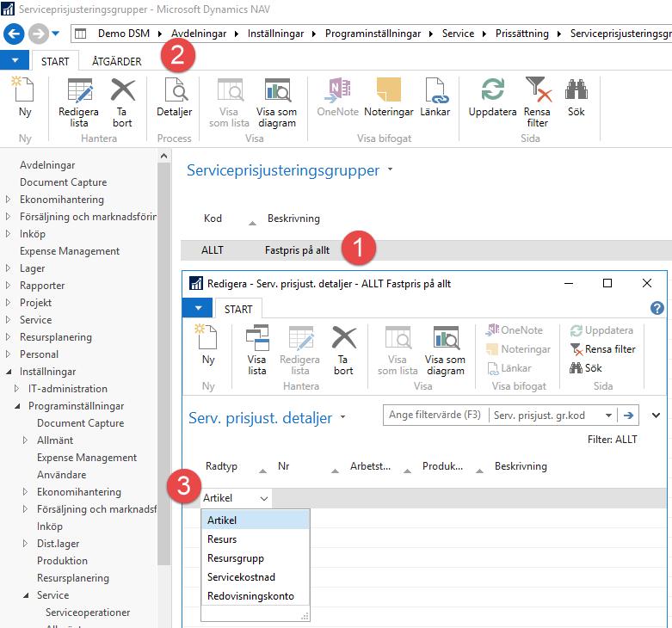Screen dimensions: 672x628
Task: Click the back navigation arrow
Action: [14, 34]
